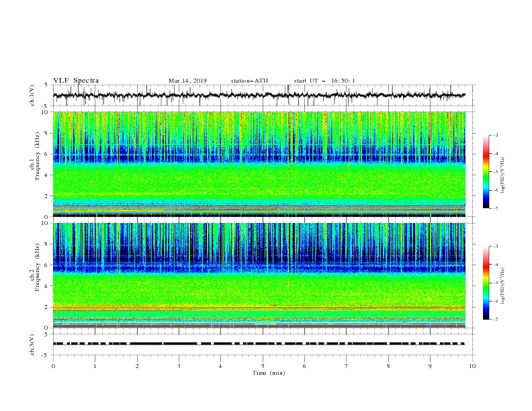Click the ch.1 voltage waveform trace
This screenshot has width=532, height=411.
pyautogui.click(x=259, y=95)
